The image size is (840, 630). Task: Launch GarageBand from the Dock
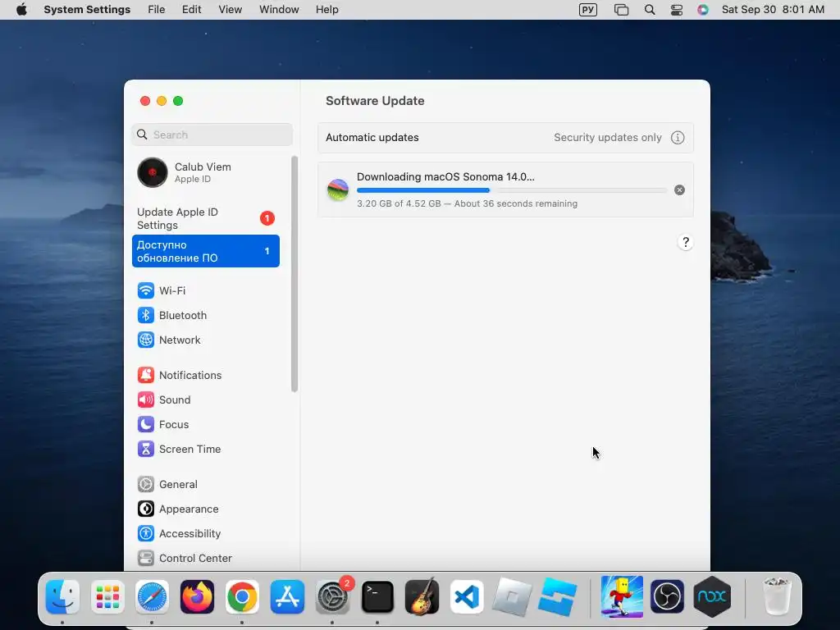pos(422,596)
